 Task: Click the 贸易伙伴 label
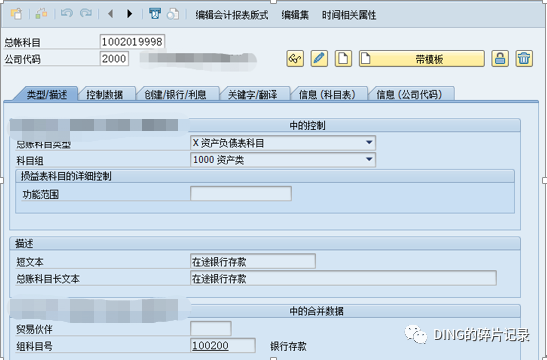pos(35,329)
